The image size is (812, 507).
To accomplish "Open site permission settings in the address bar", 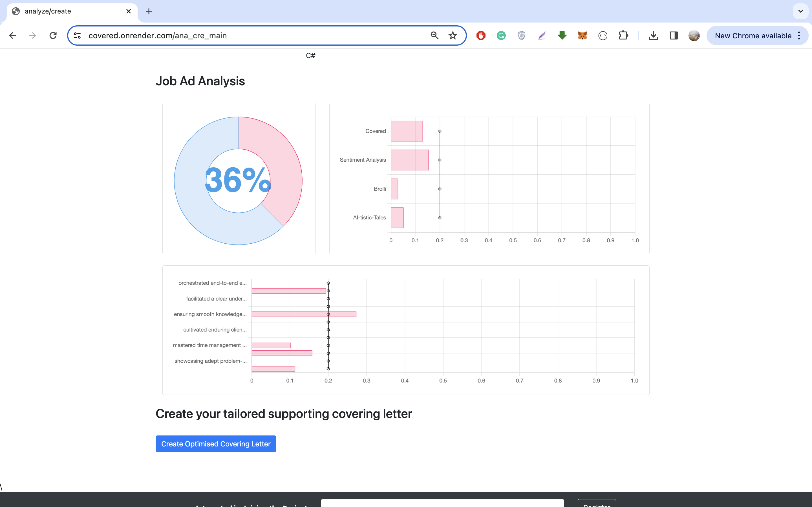I will tap(77, 35).
